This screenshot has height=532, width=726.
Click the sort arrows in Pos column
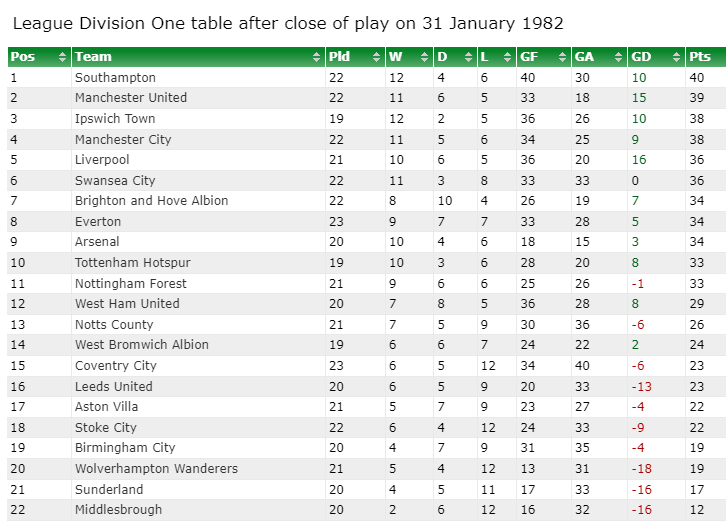click(x=63, y=57)
